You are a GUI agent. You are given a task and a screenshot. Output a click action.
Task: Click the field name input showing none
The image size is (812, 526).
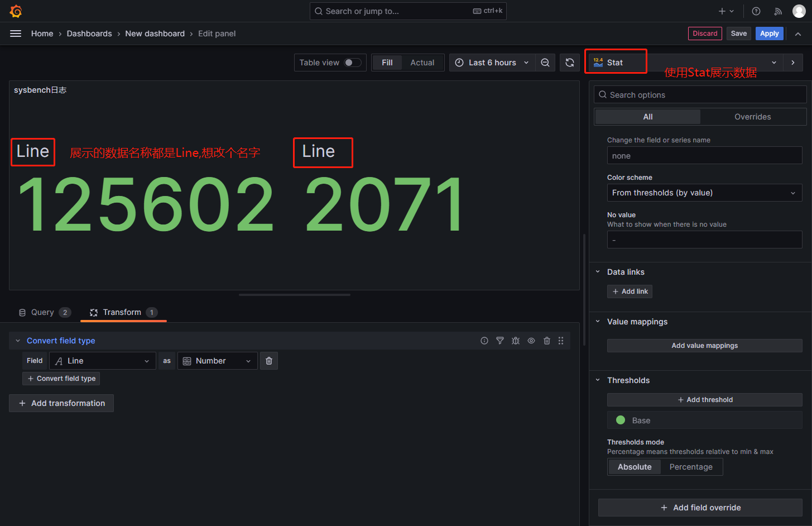pyautogui.click(x=704, y=156)
